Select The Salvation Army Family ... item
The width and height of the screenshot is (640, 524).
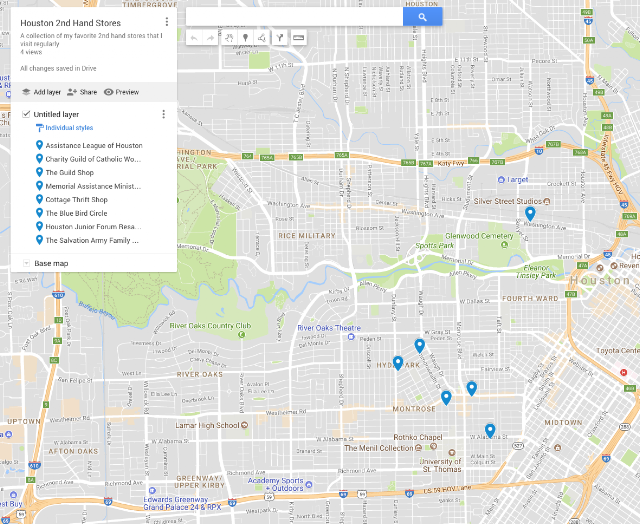click(92, 240)
